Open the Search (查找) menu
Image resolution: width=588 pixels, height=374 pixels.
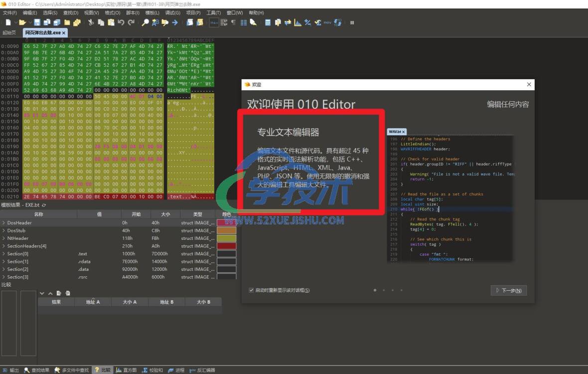tap(71, 13)
